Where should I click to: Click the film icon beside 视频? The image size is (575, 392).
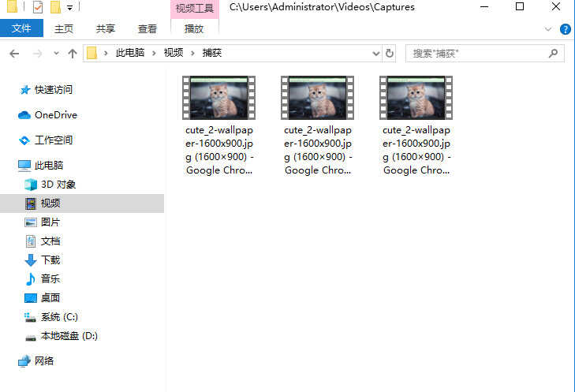pos(31,203)
